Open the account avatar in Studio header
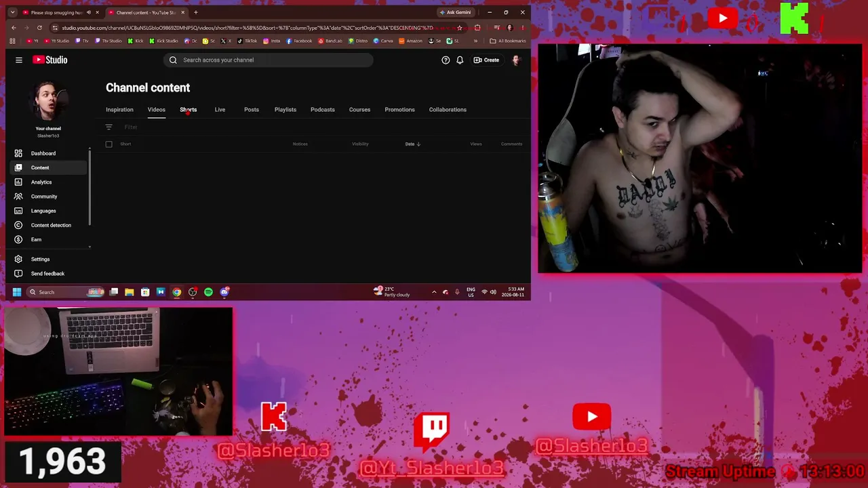The height and width of the screenshot is (488, 868). (516, 60)
